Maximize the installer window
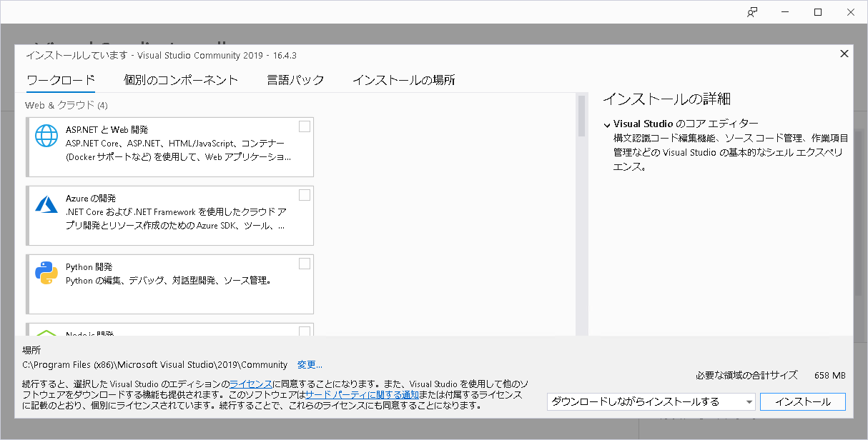 (818, 12)
